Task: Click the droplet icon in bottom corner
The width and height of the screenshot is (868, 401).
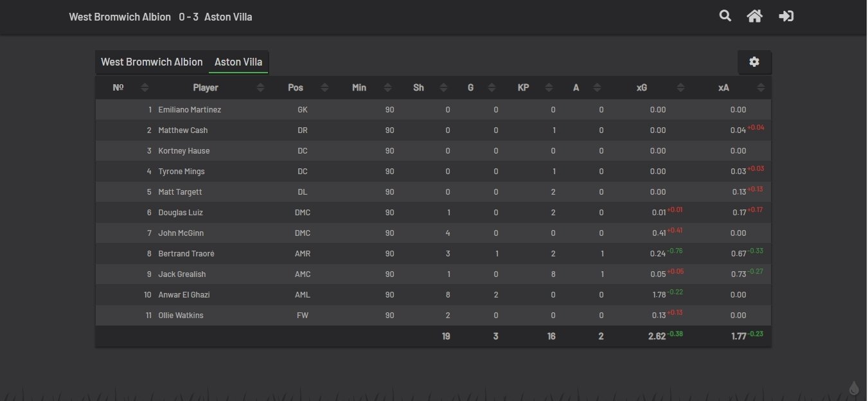Action: [x=854, y=388]
